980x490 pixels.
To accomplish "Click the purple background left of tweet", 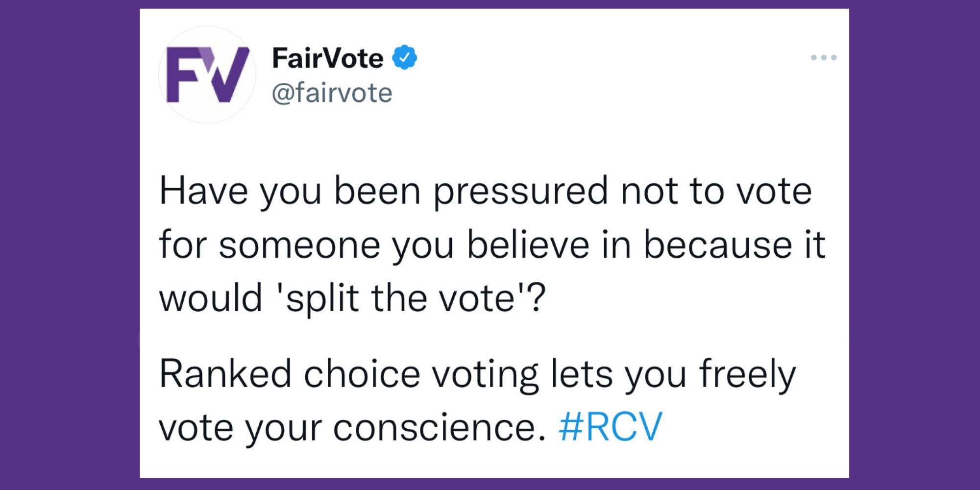I will [70, 245].
